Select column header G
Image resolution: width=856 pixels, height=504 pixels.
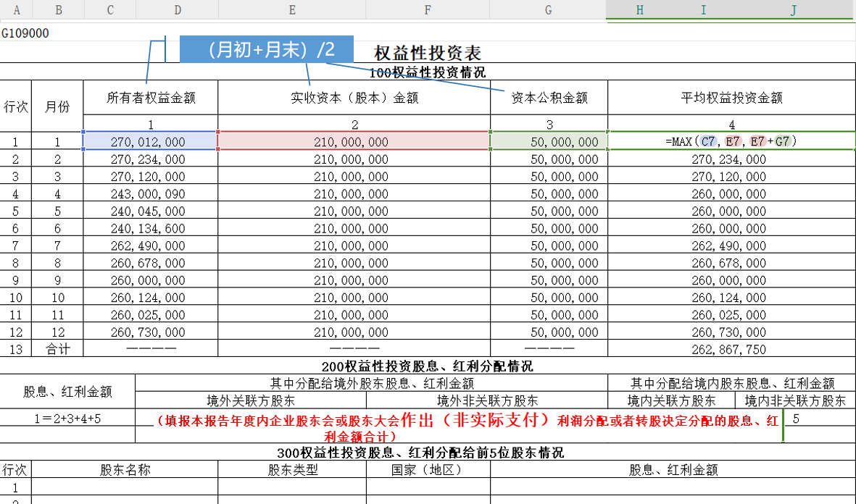(x=548, y=9)
